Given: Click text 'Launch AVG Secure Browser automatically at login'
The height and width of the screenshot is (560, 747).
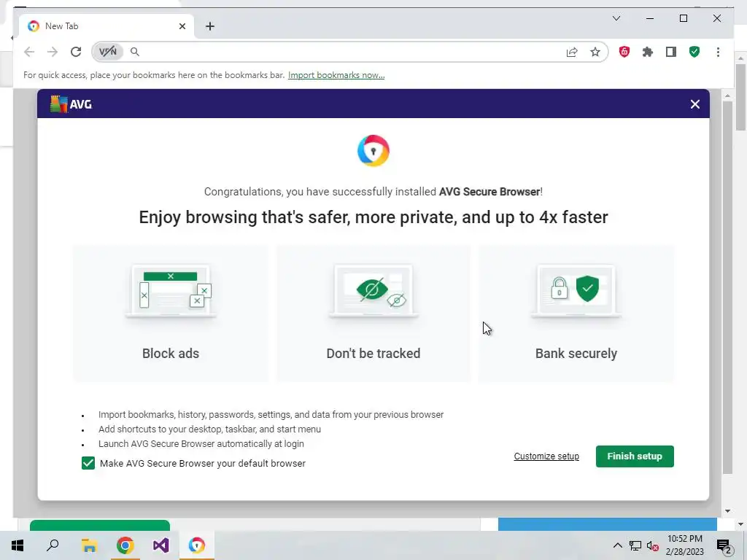Looking at the screenshot, I should coord(201,444).
